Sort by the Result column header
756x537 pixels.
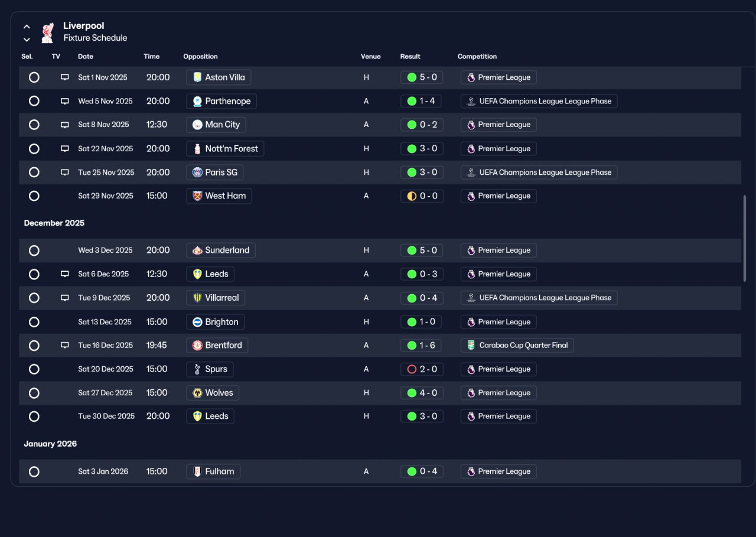coord(410,57)
